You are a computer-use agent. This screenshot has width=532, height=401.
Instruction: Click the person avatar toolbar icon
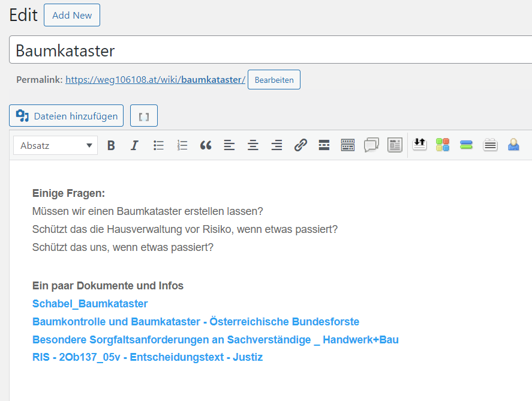(513, 145)
